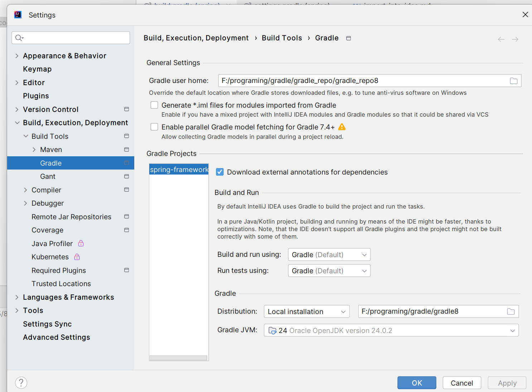
Task: Expand the Maven node arrow
Action: click(x=34, y=150)
